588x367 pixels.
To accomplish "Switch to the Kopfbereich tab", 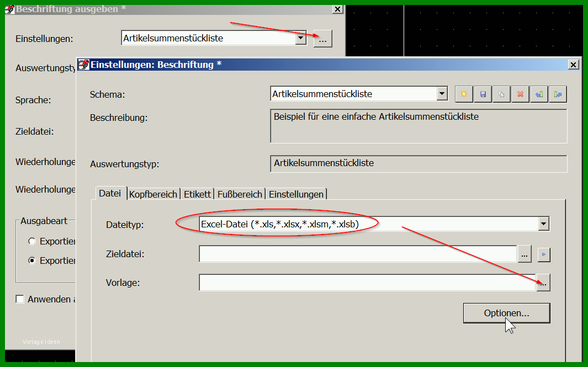I will (x=153, y=194).
